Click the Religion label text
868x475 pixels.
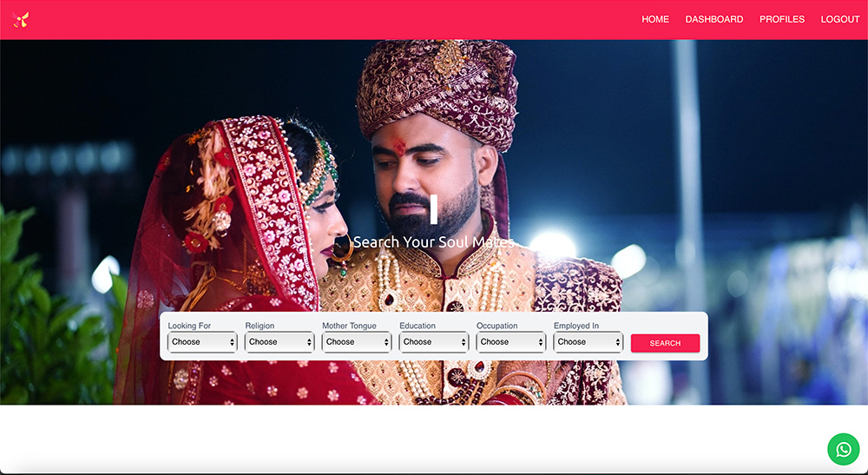tap(260, 326)
